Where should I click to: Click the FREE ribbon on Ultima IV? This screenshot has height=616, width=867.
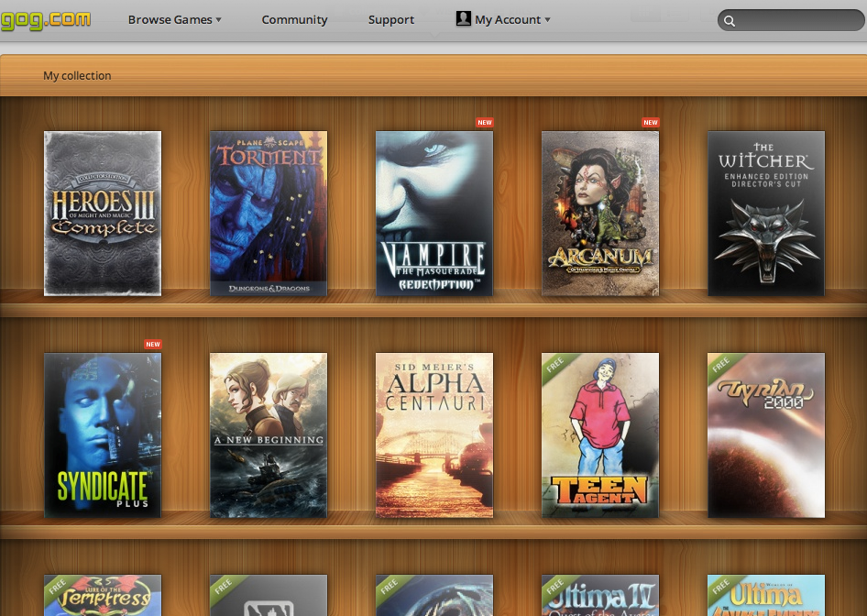[556, 586]
